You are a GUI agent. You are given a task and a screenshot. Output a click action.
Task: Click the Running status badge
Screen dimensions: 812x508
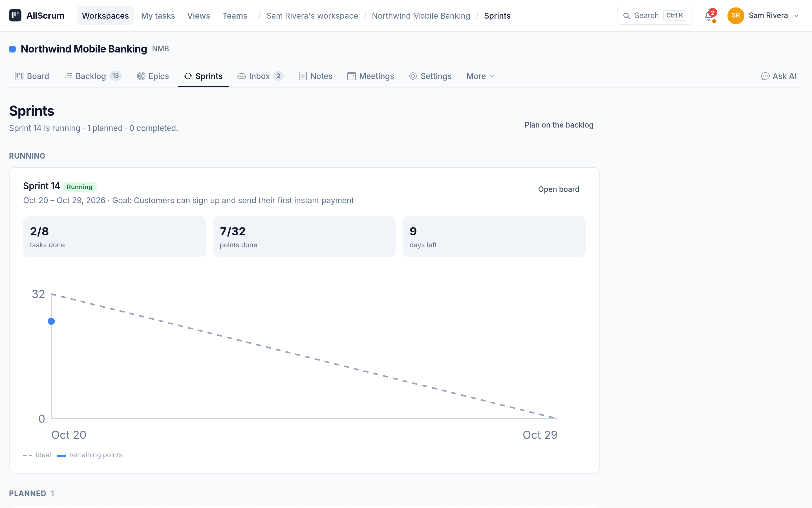tap(80, 187)
